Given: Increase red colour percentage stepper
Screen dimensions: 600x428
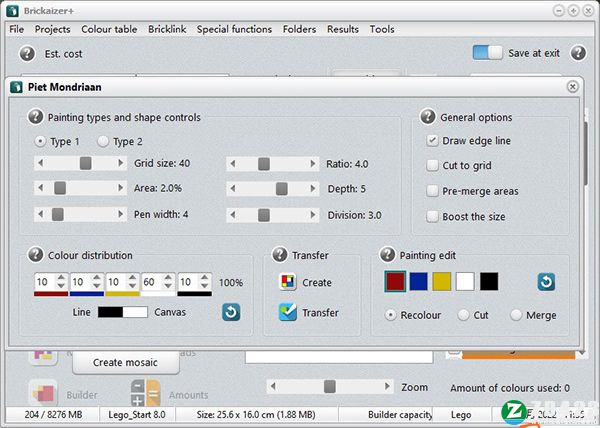Looking at the screenshot, I should 61,278.
